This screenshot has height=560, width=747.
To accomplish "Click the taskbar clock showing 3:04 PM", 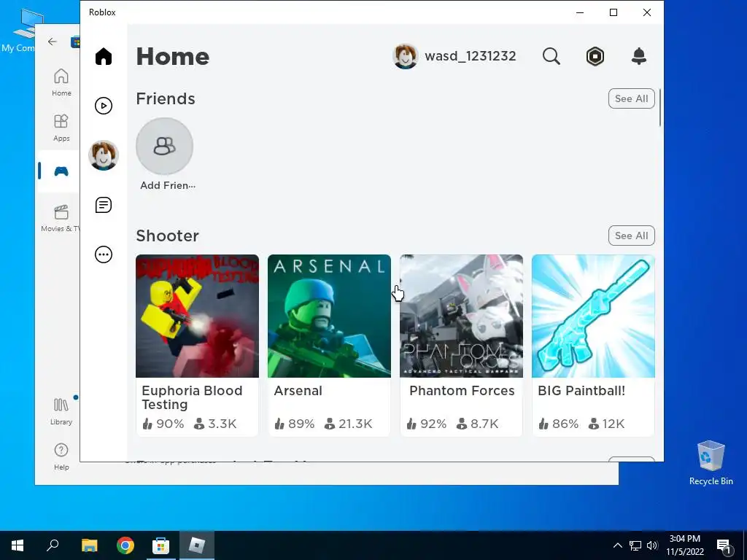I will coord(684,545).
